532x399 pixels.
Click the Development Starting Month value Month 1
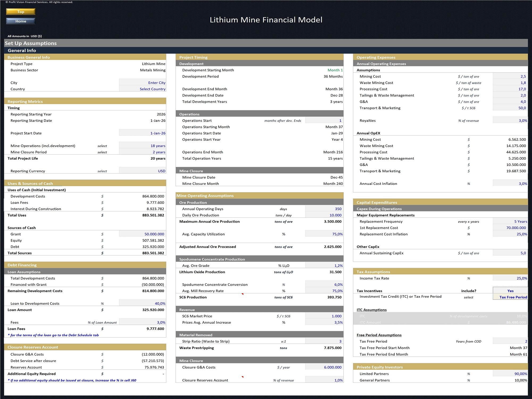pyautogui.click(x=335, y=70)
